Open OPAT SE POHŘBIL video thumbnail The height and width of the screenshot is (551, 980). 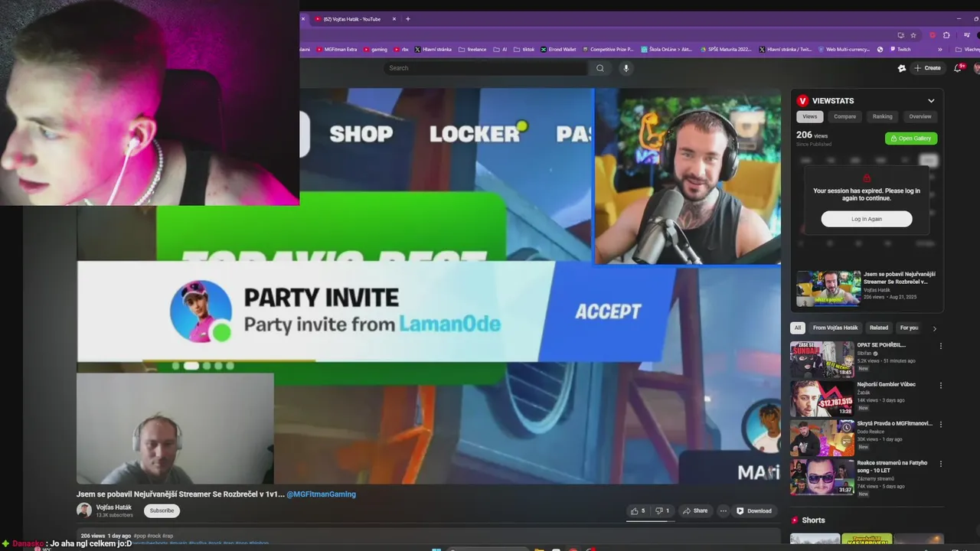[822, 360]
